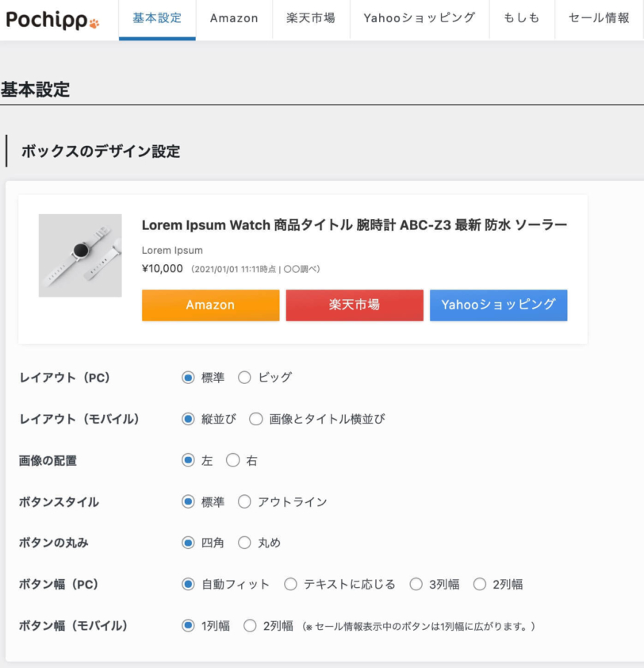644x668 pixels.
Task: Choose ビッグ for PC layout
Action: tap(244, 378)
